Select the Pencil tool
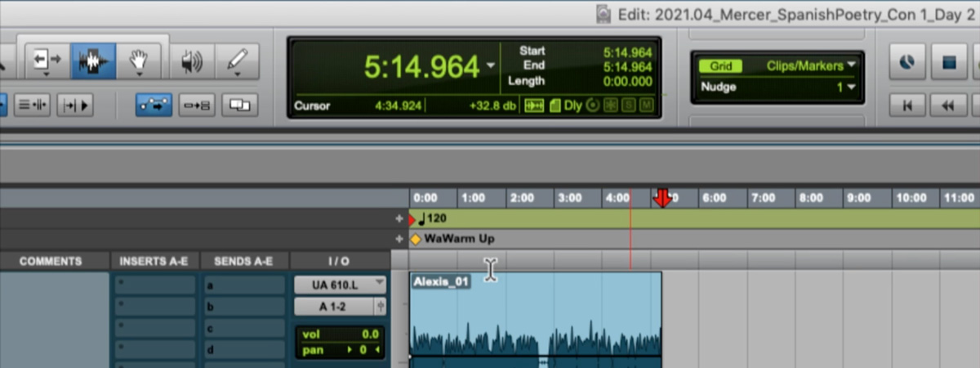980x368 pixels. 238,61
